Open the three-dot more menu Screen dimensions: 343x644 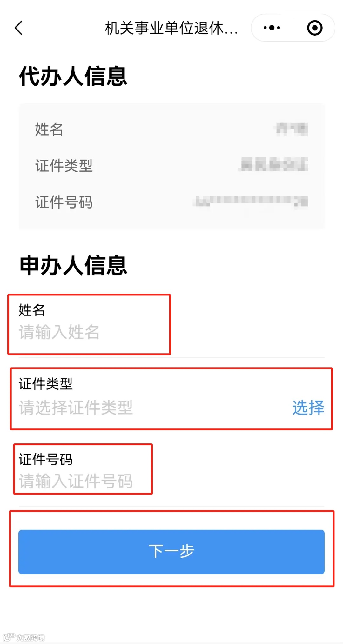272,28
